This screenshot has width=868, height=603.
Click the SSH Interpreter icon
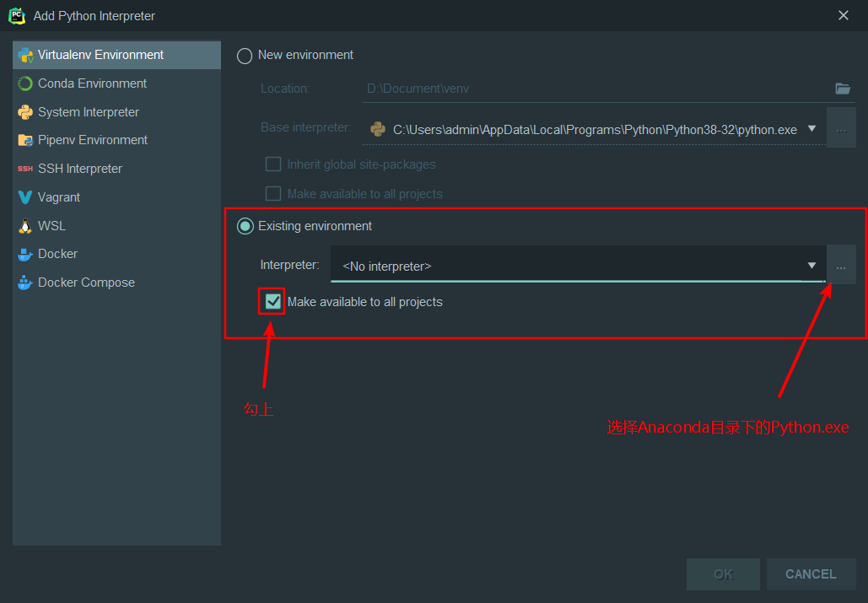25,169
